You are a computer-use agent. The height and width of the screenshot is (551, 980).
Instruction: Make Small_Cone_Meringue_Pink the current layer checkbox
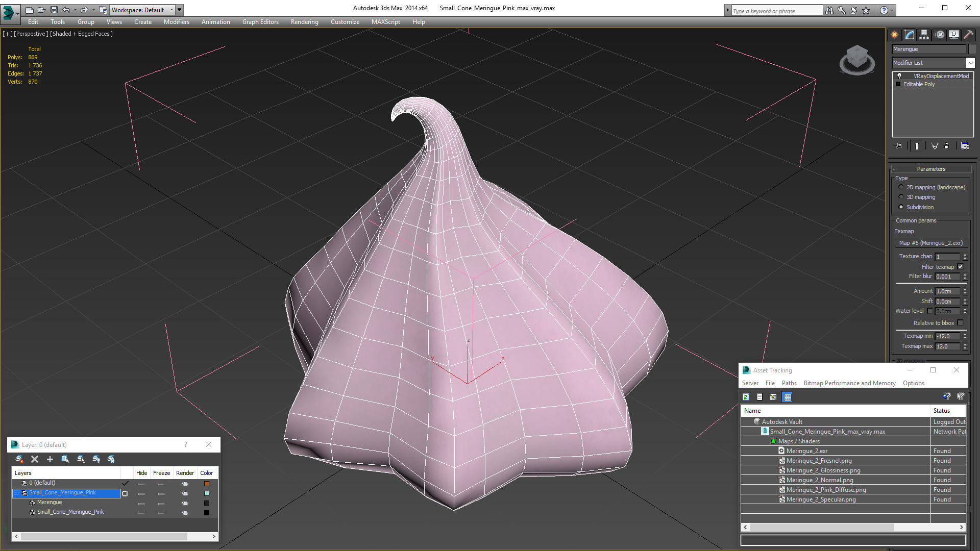pyautogui.click(x=125, y=493)
